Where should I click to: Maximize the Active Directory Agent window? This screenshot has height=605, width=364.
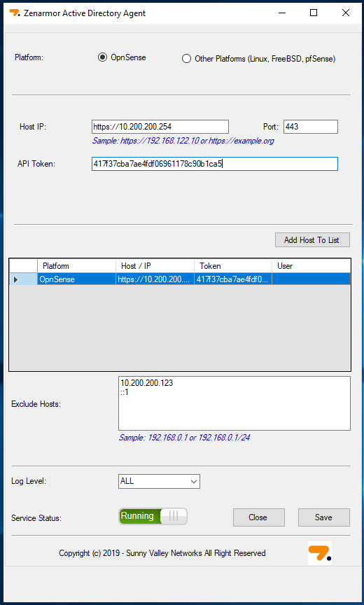point(314,13)
